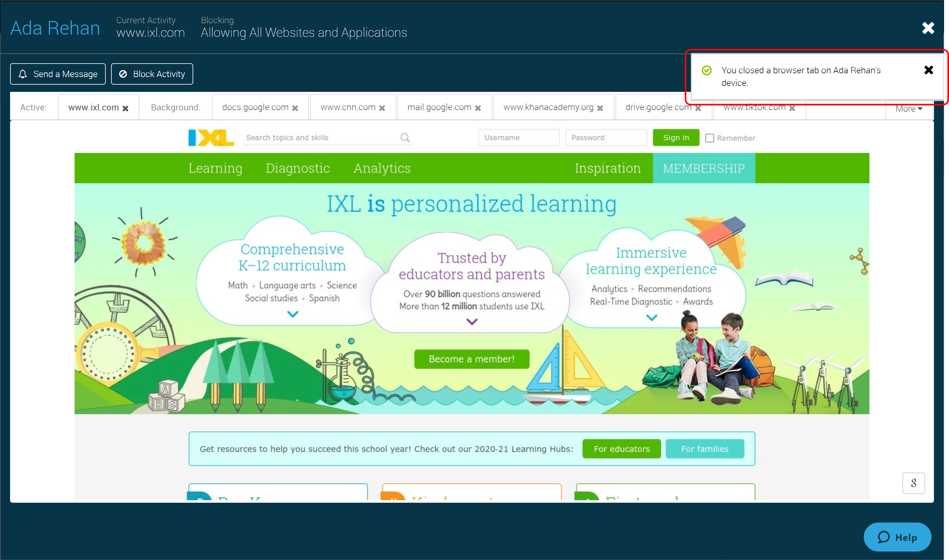Close the www.cnn.com background tab

tap(382, 108)
